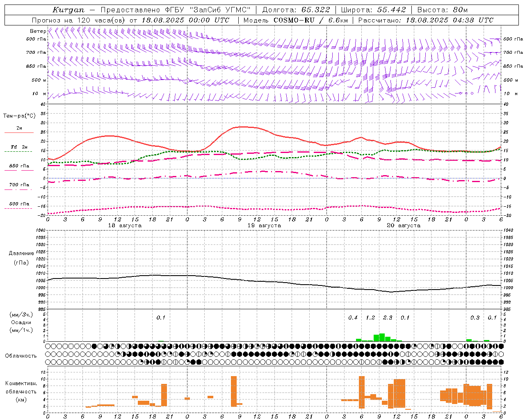Click the "Kurgan" station name in the header
This screenshot has width=525, height=420.
[68, 10]
